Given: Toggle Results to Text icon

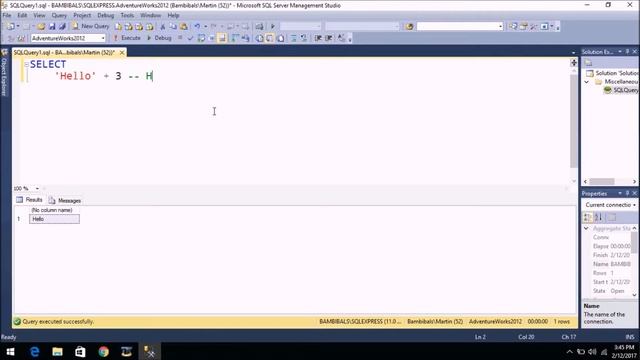Looking at the screenshot, I should 259,38.
